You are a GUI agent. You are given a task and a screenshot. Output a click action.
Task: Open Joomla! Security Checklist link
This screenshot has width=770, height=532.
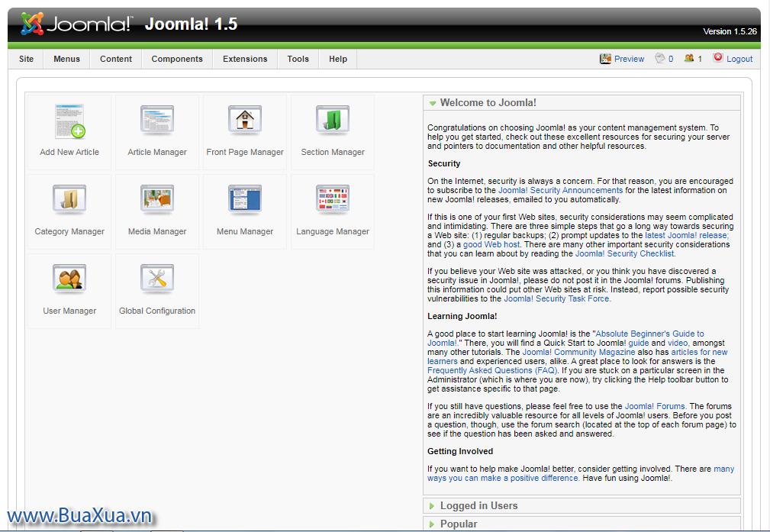(x=625, y=253)
